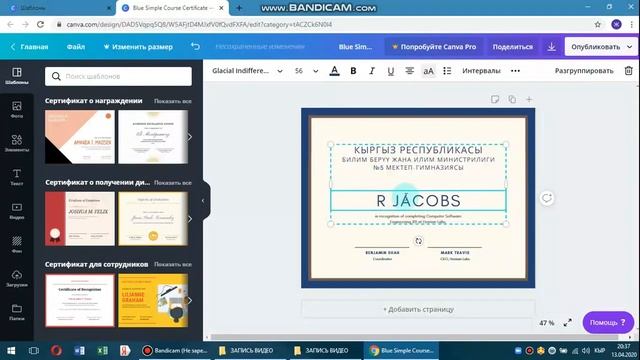640x360 pixels.
Task: Show all award certificates link
Action: point(173,101)
